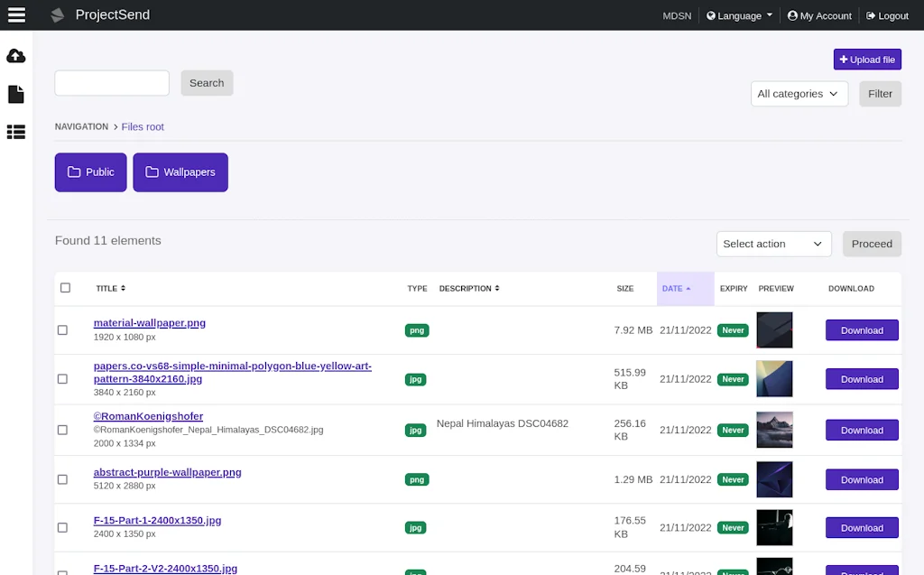Select the upload icon in the left sidebar
Viewport: 924px width, 575px height.
click(x=15, y=56)
